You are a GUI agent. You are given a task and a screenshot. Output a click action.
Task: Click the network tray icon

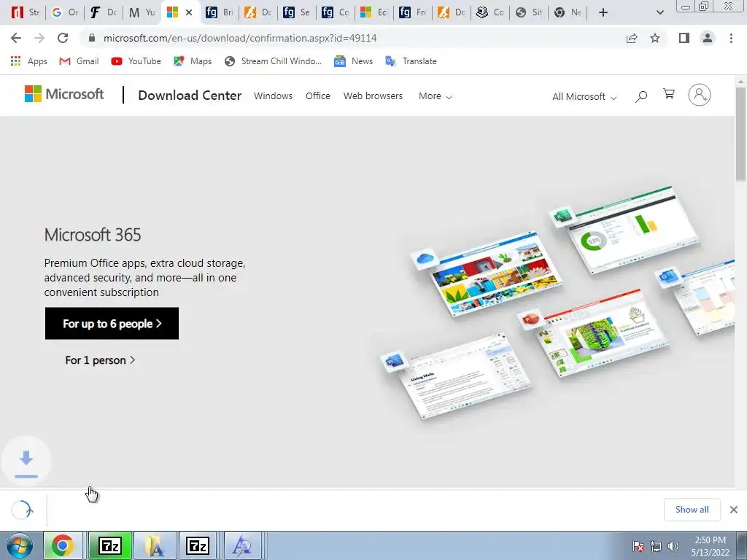tap(656, 546)
